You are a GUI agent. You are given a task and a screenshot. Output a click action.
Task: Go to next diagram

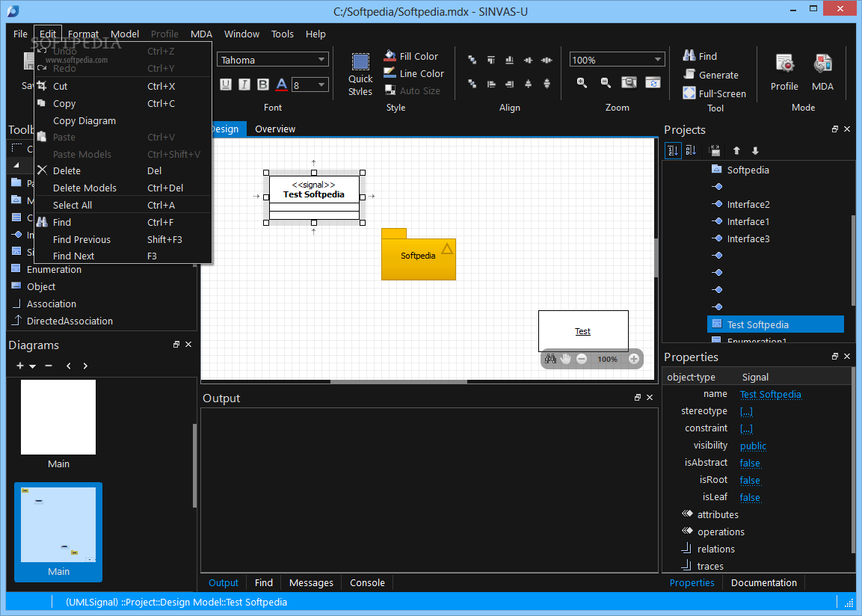(x=85, y=366)
